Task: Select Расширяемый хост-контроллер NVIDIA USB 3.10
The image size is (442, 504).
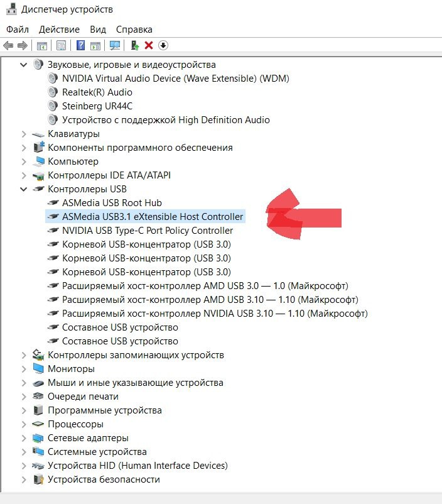Action: tap(215, 314)
